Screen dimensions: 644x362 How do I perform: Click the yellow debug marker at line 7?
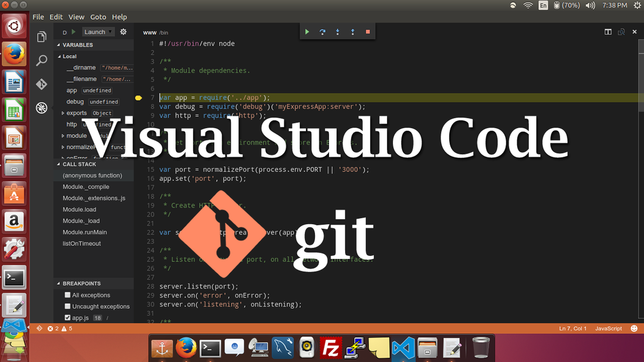[x=138, y=98]
